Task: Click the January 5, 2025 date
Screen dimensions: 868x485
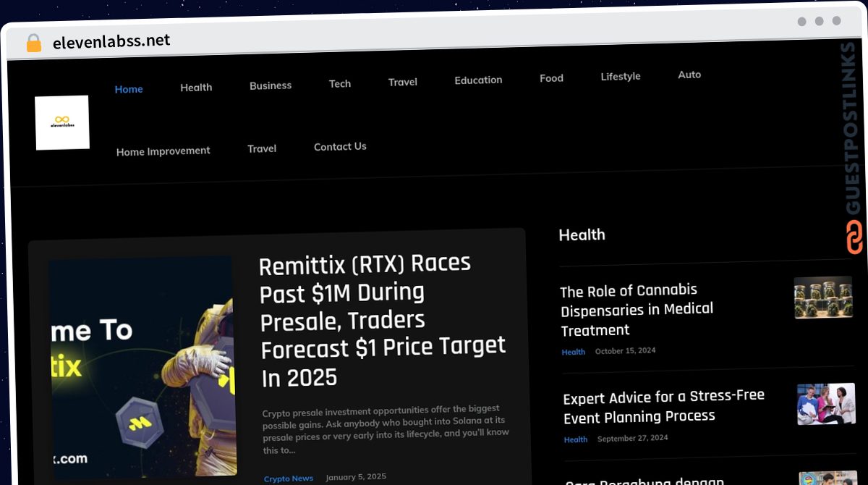Action: tap(356, 477)
